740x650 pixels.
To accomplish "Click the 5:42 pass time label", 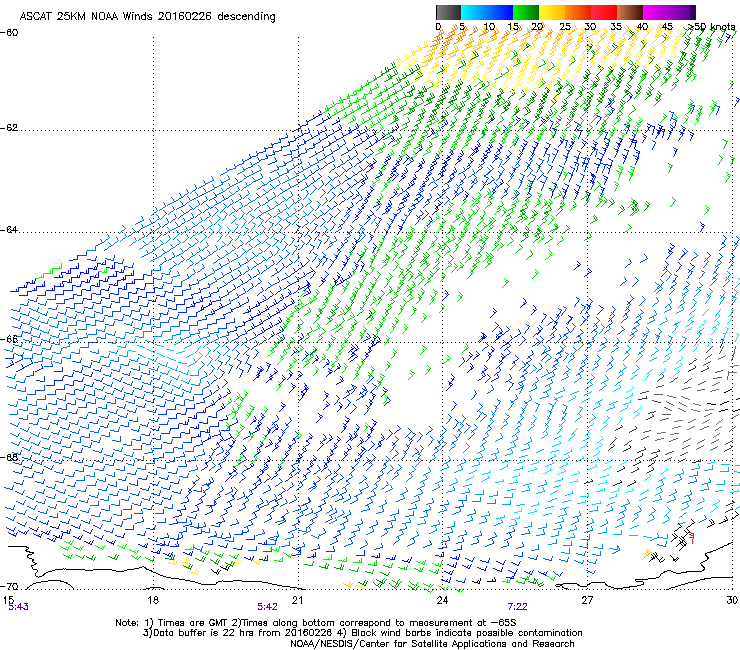I will tap(267, 607).
